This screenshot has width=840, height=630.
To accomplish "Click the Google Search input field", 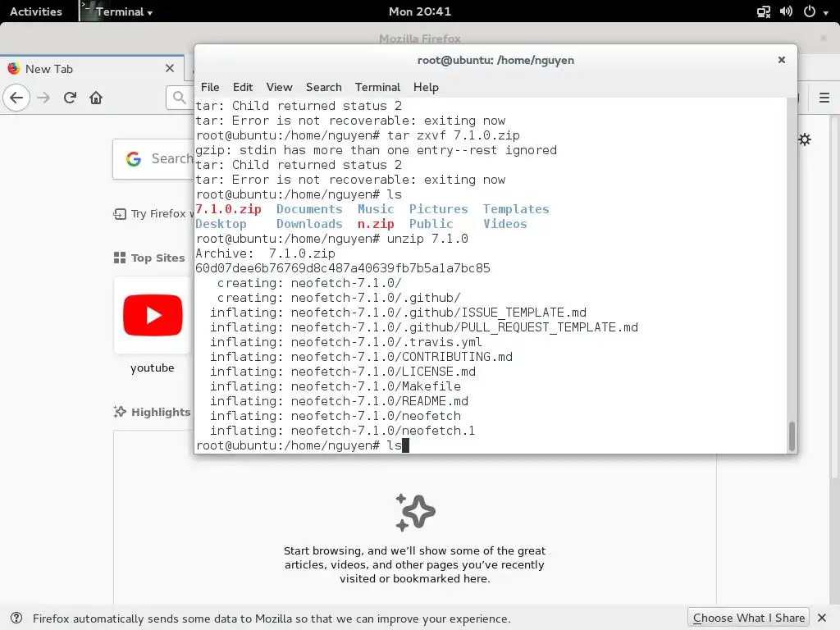I will coord(153,158).
